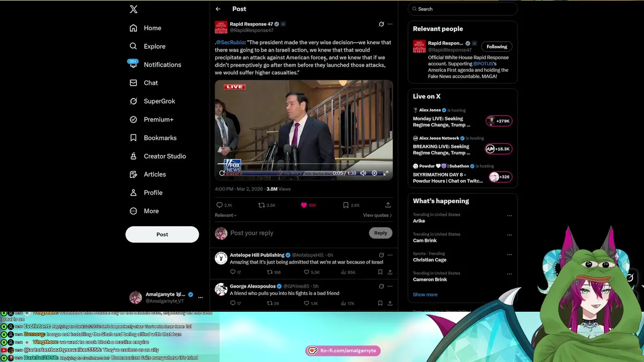Click the view count icon showing 85K
644x362 pixels.
click(343, 272)
